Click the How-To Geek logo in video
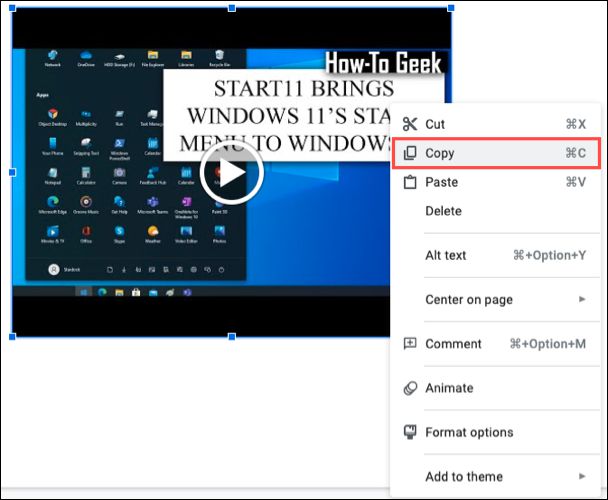The height and width of the screenshot is (500, 608). (383, 63)
